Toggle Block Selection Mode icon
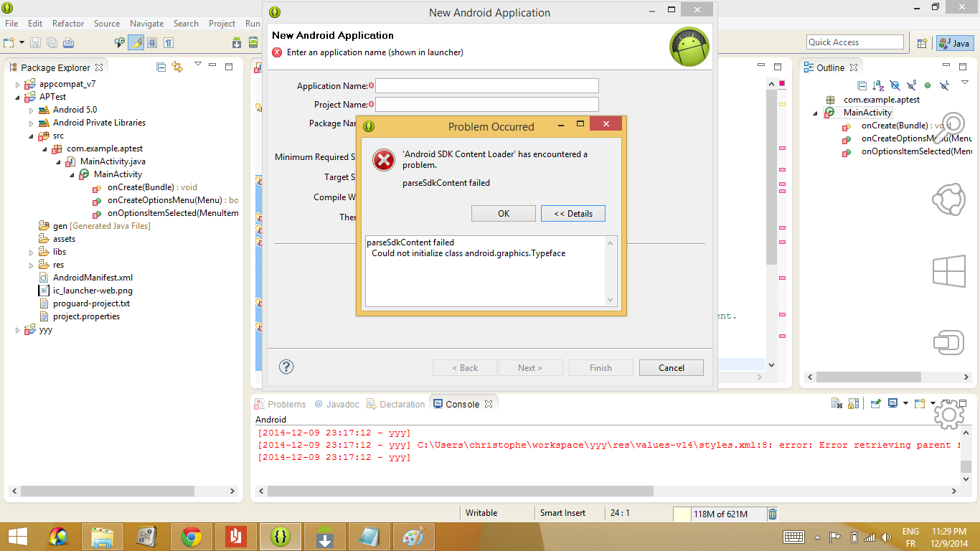 [x=152, y=43]
